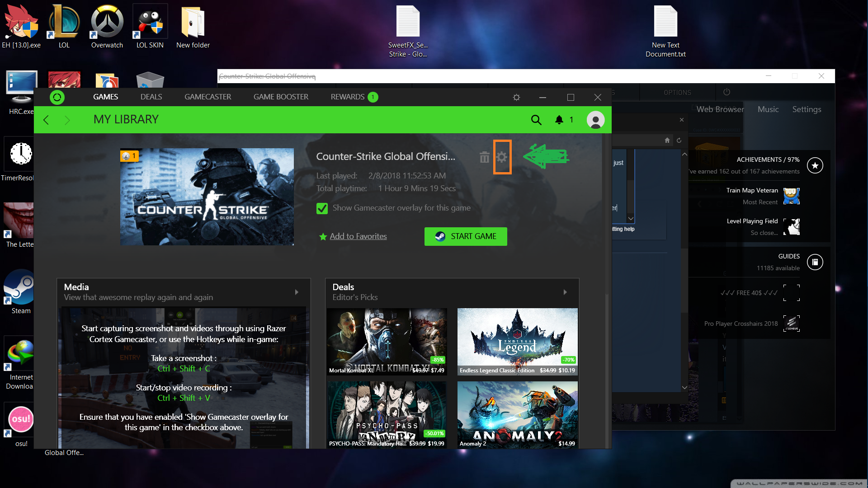
Task: Open game settings gear for Counter-Strike
Action: coord(502,157)
